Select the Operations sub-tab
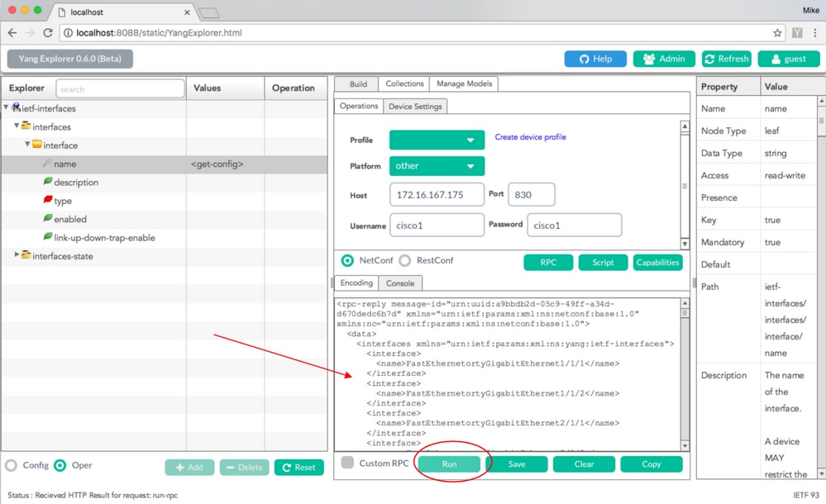 (359, 106)
